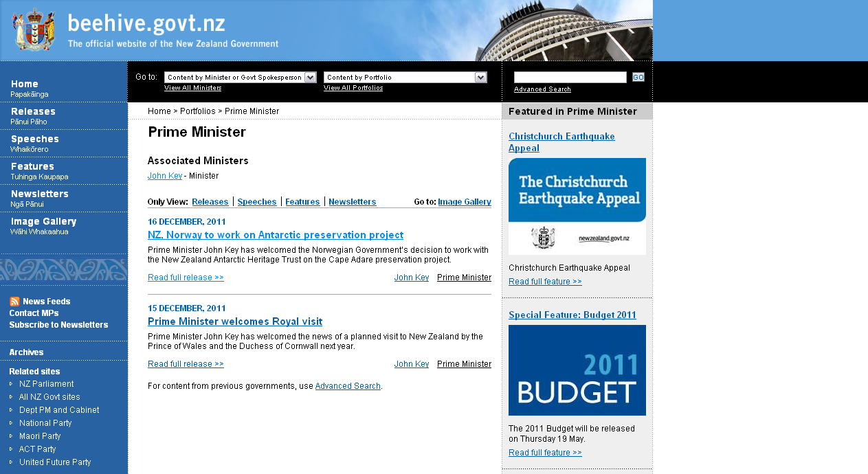Open the Archives link

click(26, 352)
